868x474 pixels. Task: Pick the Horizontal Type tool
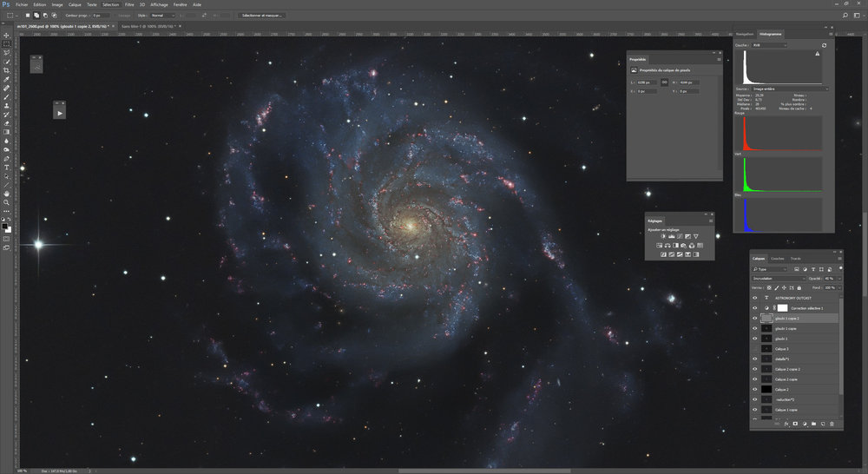click(6, 168)
